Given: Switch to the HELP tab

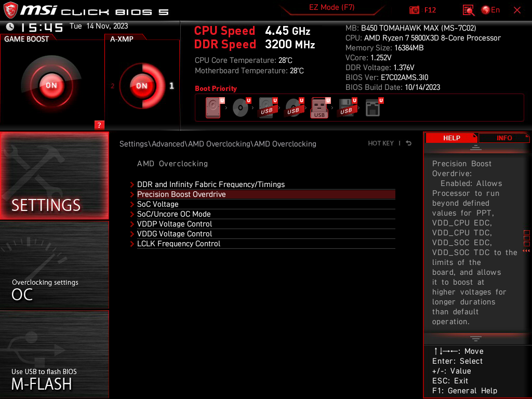Looking at the screenshot, I should click(x=451, y=138).
